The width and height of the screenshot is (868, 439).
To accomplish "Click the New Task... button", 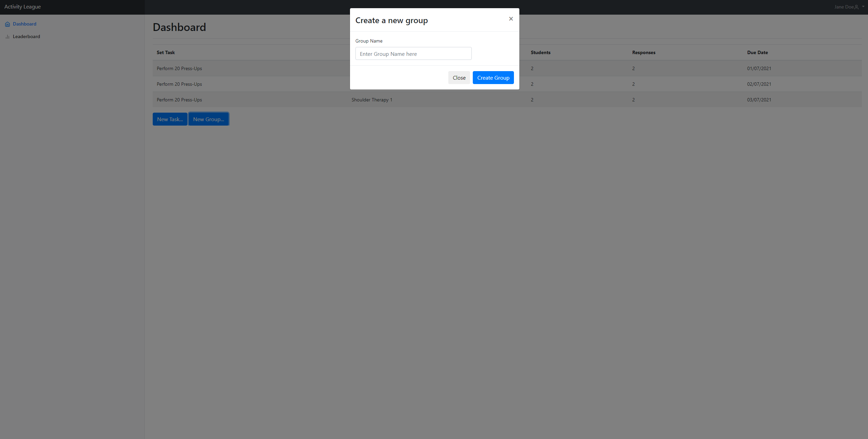I will (170, 119).
